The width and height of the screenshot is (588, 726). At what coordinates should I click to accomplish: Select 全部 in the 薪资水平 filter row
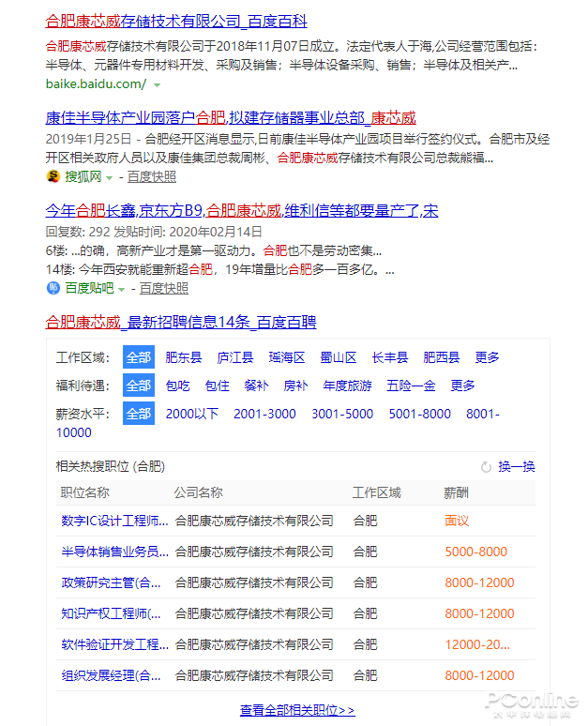point(138,414)
